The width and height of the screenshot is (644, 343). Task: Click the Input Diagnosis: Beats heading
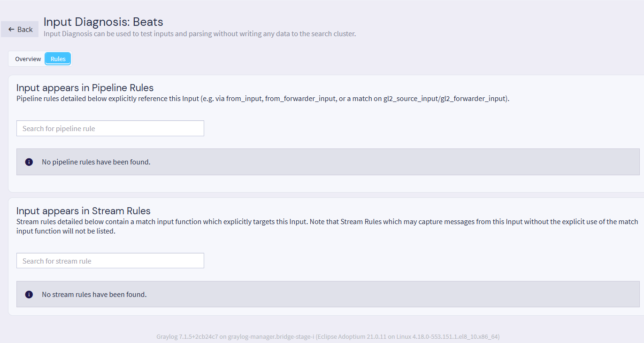[x=103, y=22]
